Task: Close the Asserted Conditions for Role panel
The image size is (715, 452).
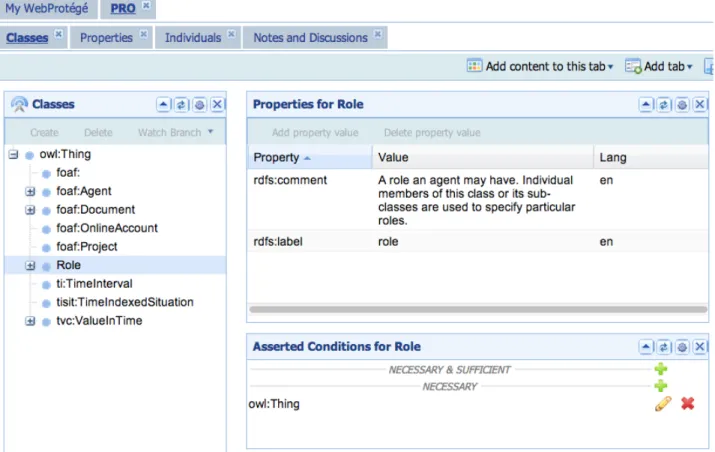Action: click(700, 347)
